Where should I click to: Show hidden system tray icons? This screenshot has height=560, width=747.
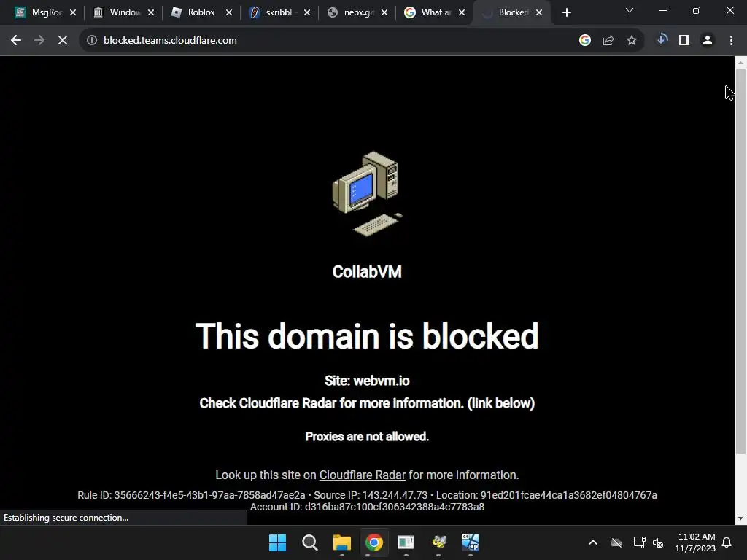coord(592,542)
